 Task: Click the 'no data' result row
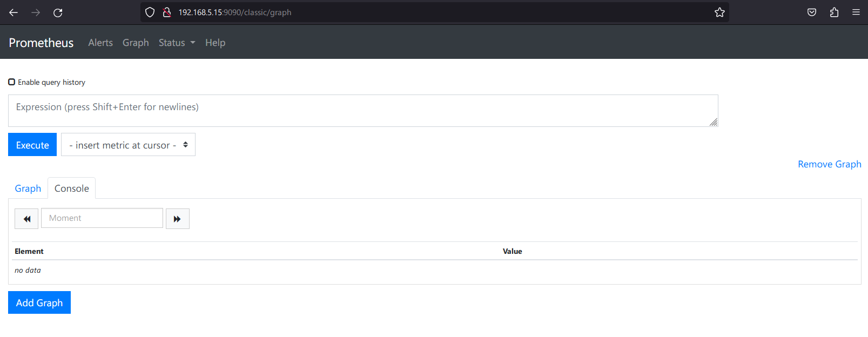point(435,270)
